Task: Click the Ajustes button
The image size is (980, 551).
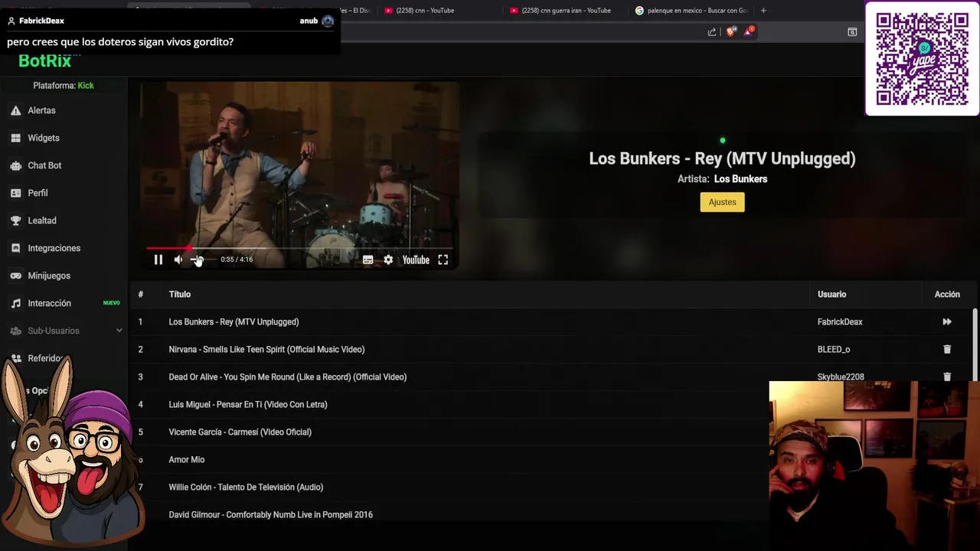Action: pos(722,202)
